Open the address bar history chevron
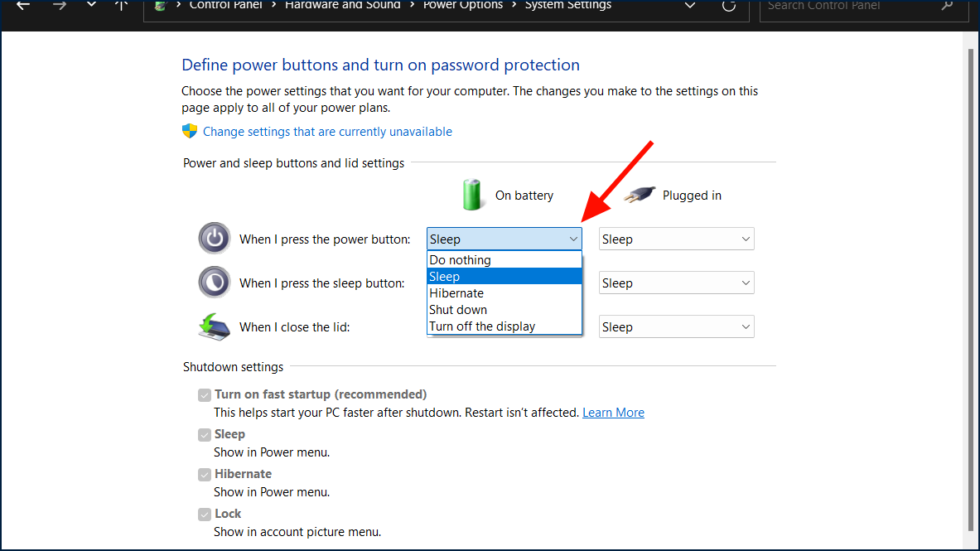Viewport: 980px width, 551px height. tap(690, 7)
